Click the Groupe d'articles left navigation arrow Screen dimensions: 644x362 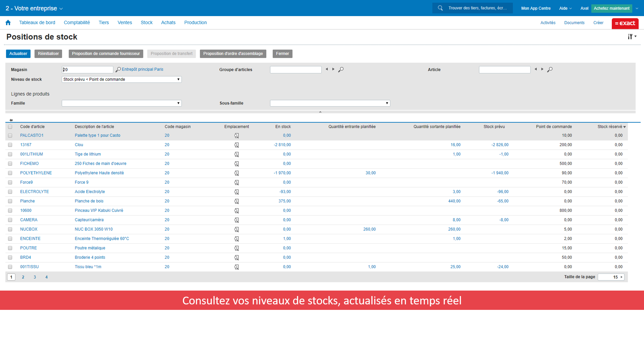327,70
